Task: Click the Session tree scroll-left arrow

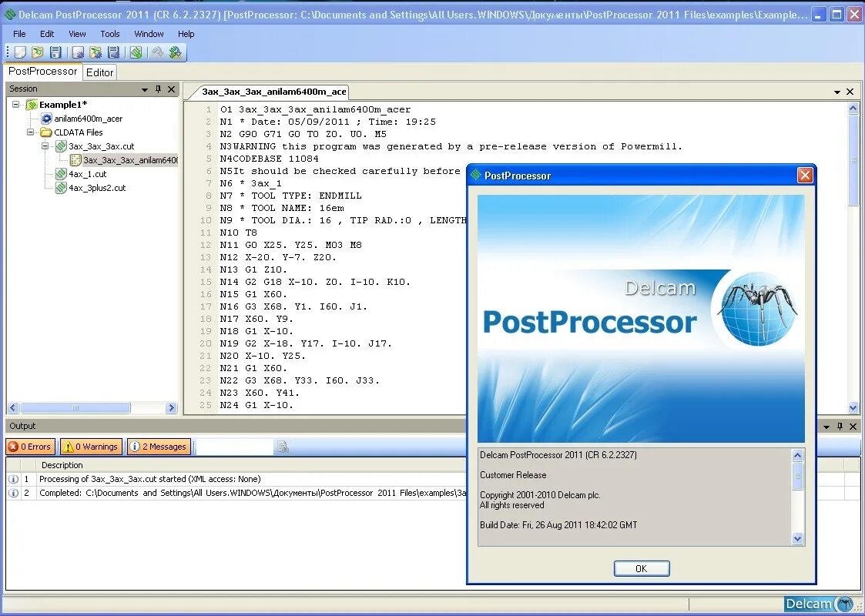Action: [x=13, y=408]
